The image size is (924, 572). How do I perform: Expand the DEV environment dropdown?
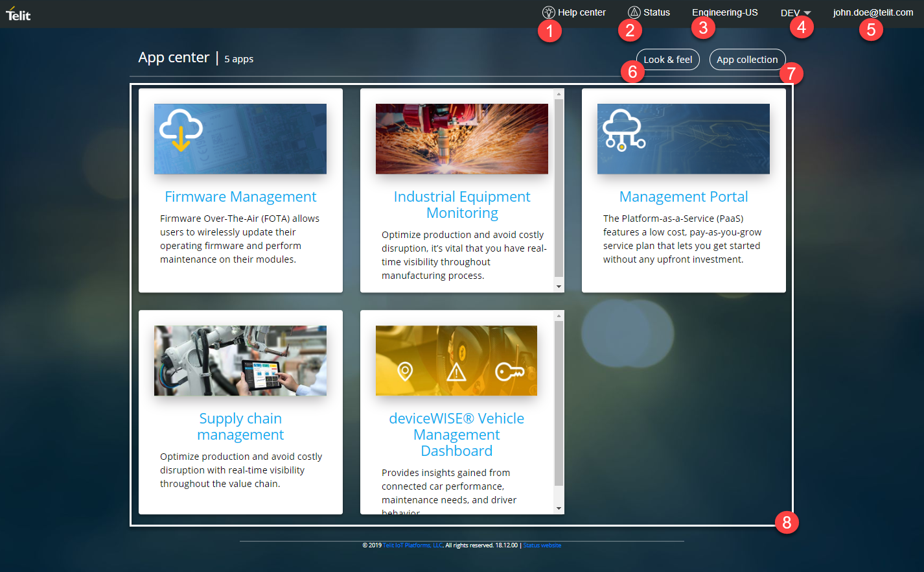pos(796,13)
